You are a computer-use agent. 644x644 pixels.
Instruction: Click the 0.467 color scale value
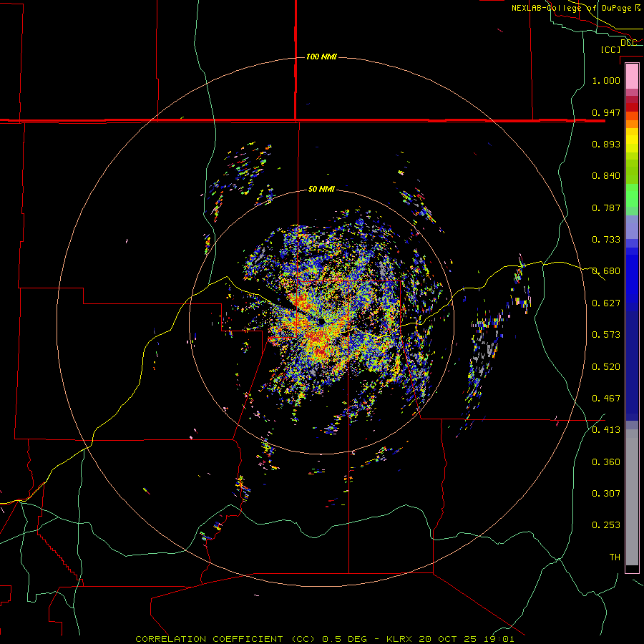tap(606, 399)
